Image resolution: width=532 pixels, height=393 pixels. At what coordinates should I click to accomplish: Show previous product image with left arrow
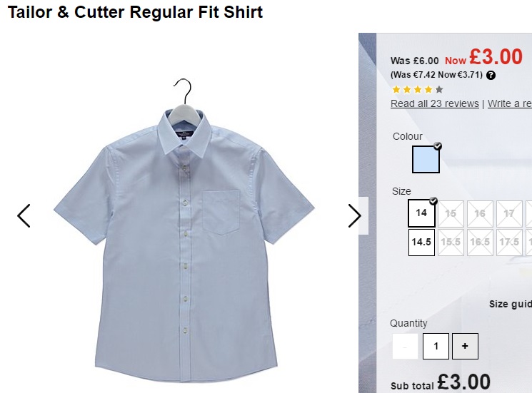pos(24,216)
